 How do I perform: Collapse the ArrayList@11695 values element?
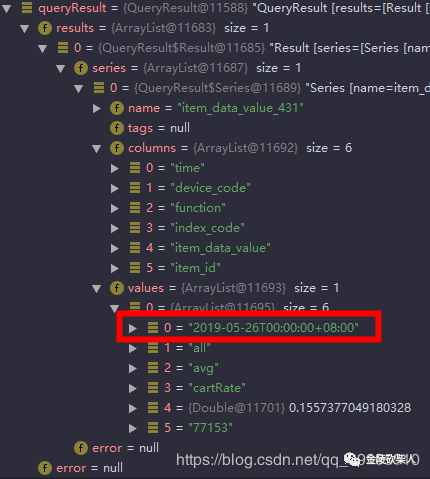point(115,308)
